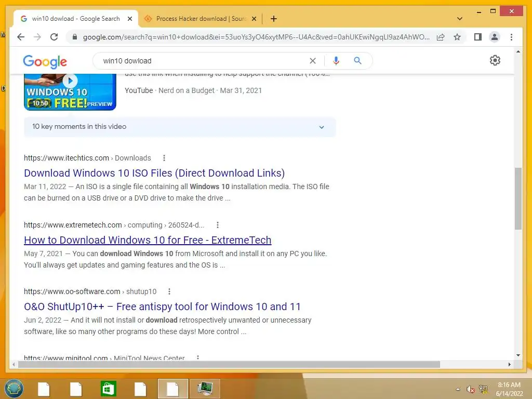Viewport: 532px width, 399px height.
Task: Click the extremetech.com URL breadcrumb
Action: tap(114, 225)
